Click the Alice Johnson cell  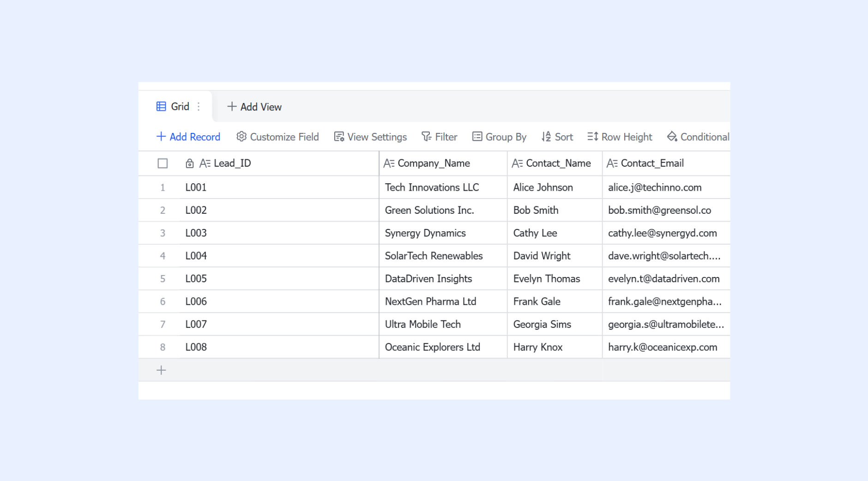pyautogui.click(x=555, y=187)
